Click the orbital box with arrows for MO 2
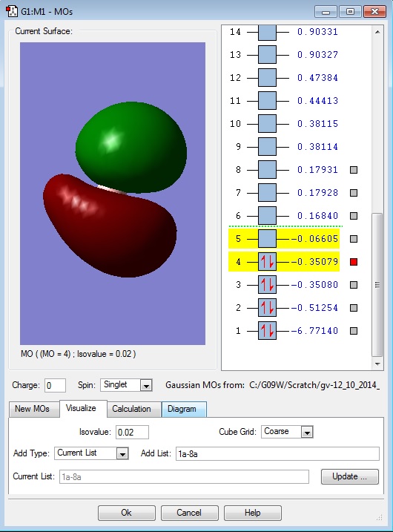Screen dimensions: 393x532 [x=267, y=308]
